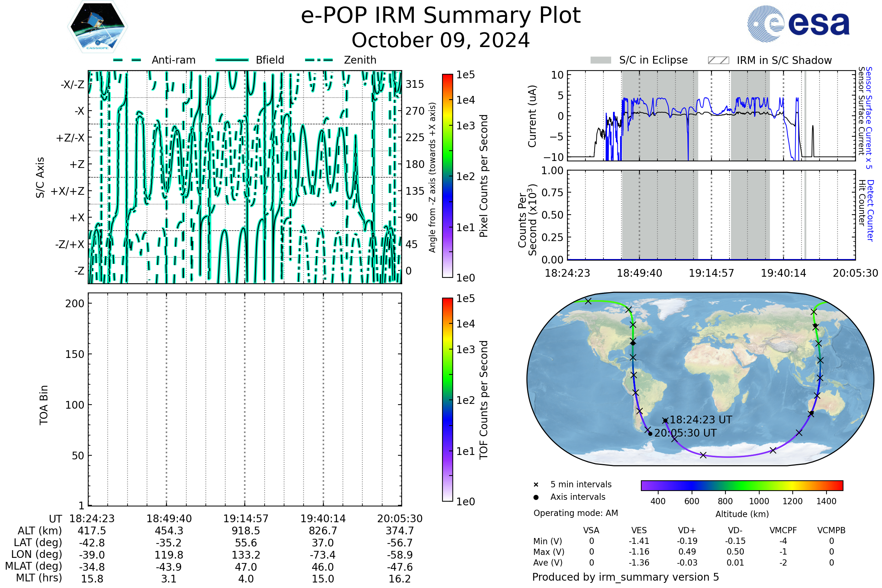This screenshot has width=882, height=588.
Task: Click TOF Counts colorbar at 1e2 level
Action: [447, 401]
